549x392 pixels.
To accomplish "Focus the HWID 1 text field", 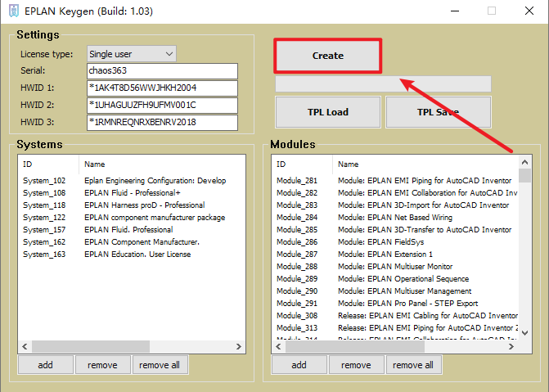I will [161, 88].
